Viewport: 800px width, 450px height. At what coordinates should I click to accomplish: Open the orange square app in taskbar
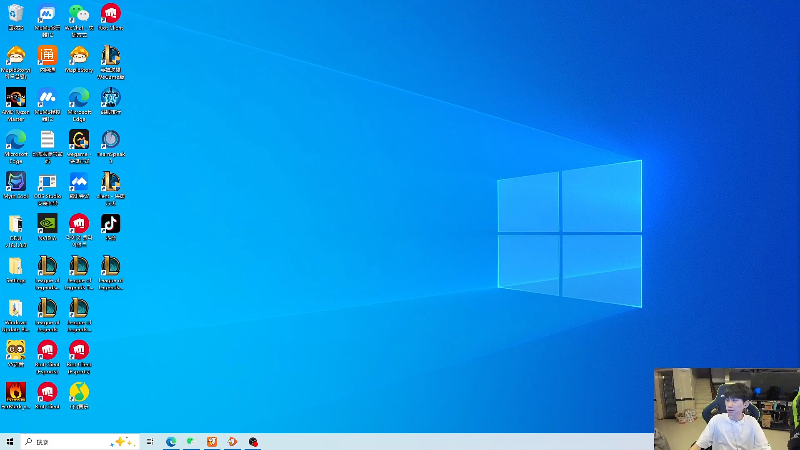point(212,442)
